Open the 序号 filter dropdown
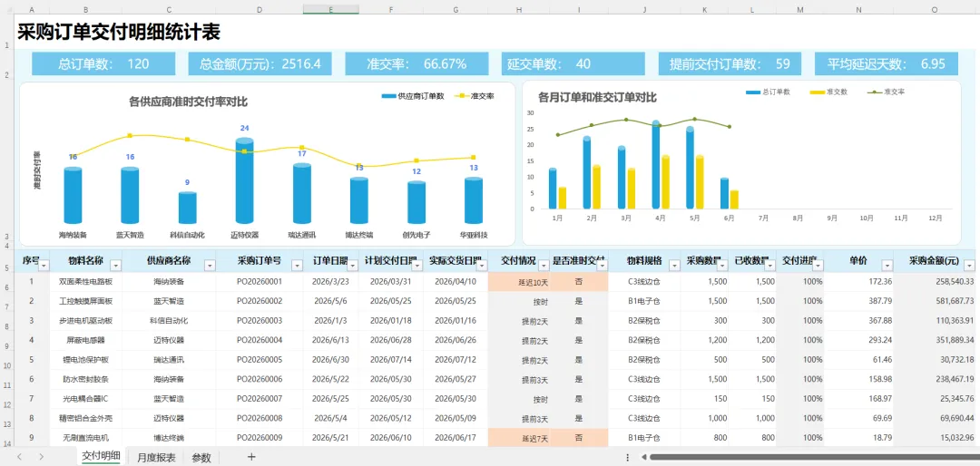980x466 pixels. 44,266
